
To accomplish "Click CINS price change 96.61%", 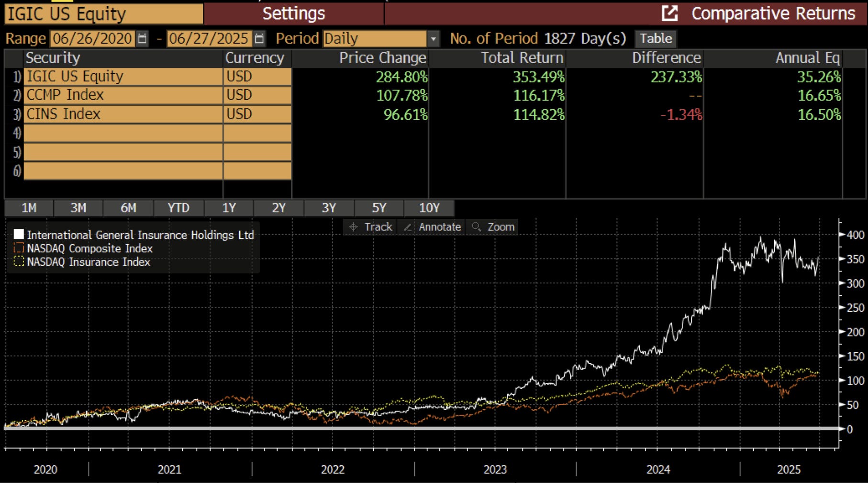I will click(405, 114).
